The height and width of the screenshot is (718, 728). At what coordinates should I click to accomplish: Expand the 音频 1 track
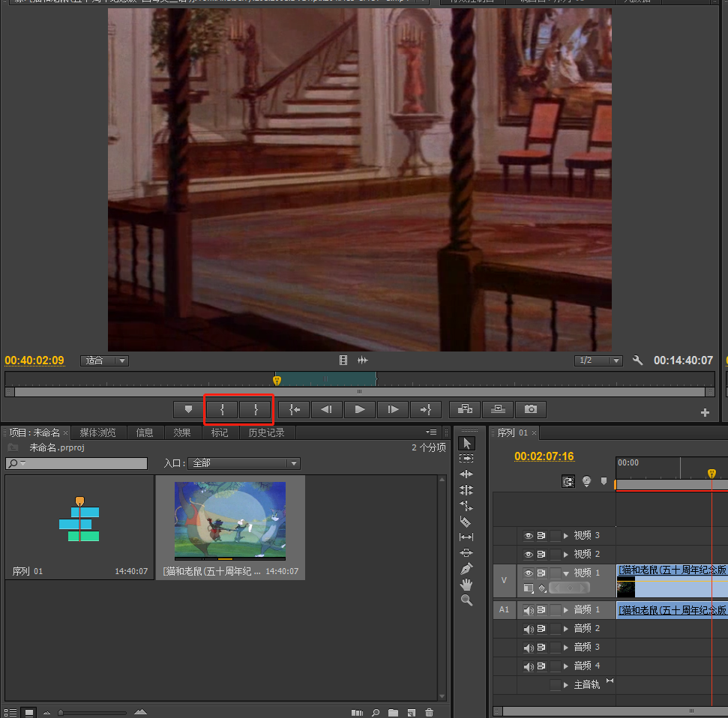tap(566, 610)
